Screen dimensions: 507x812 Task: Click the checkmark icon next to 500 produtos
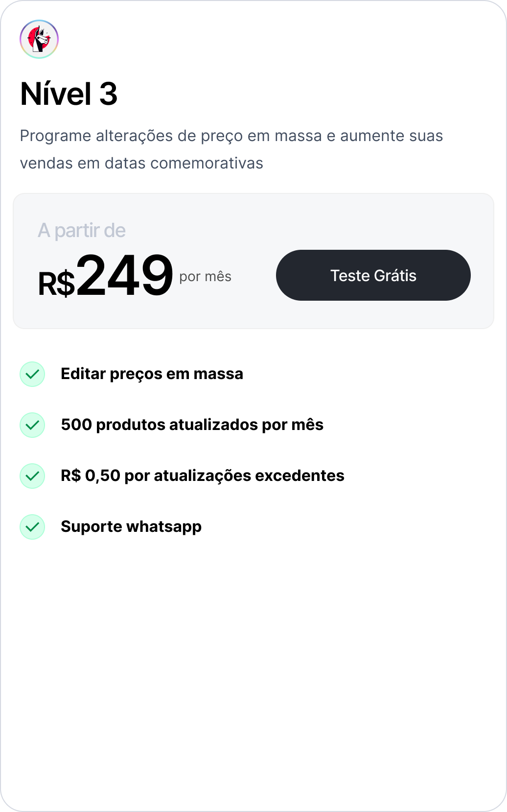(32, 425)
